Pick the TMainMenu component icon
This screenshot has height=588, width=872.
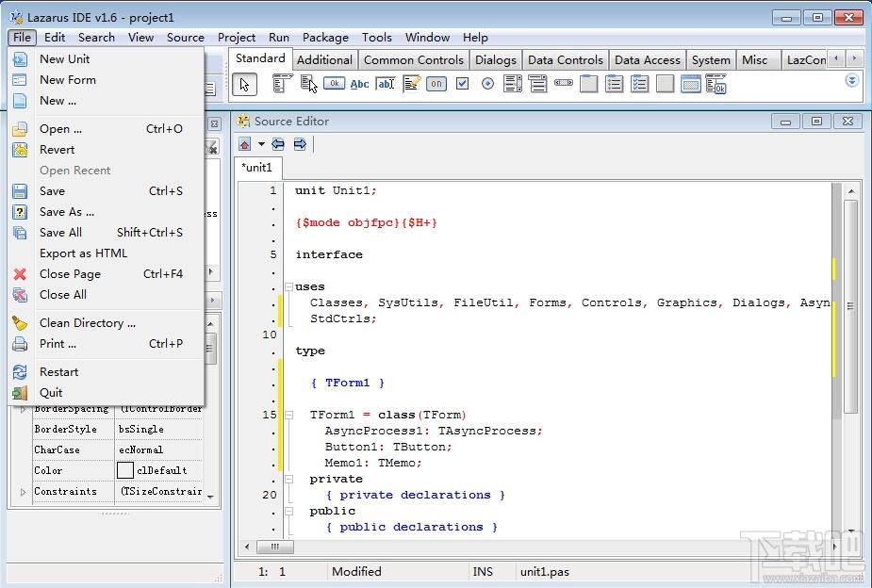282,84
